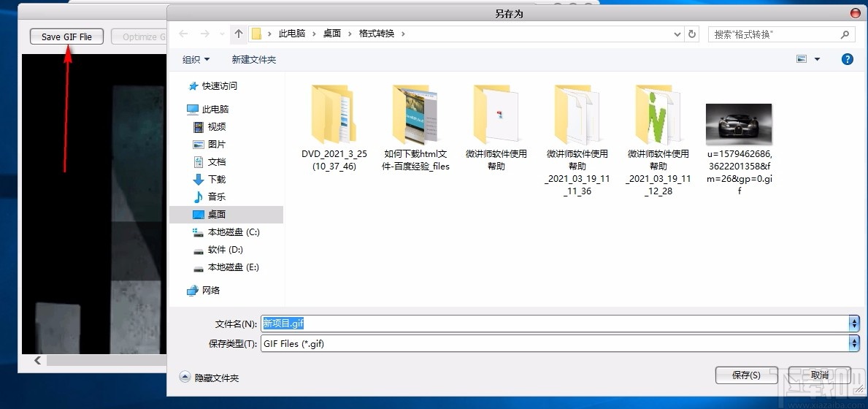868x409 pixels.
Task: Click the 取消 button
Action: [819, 375]
